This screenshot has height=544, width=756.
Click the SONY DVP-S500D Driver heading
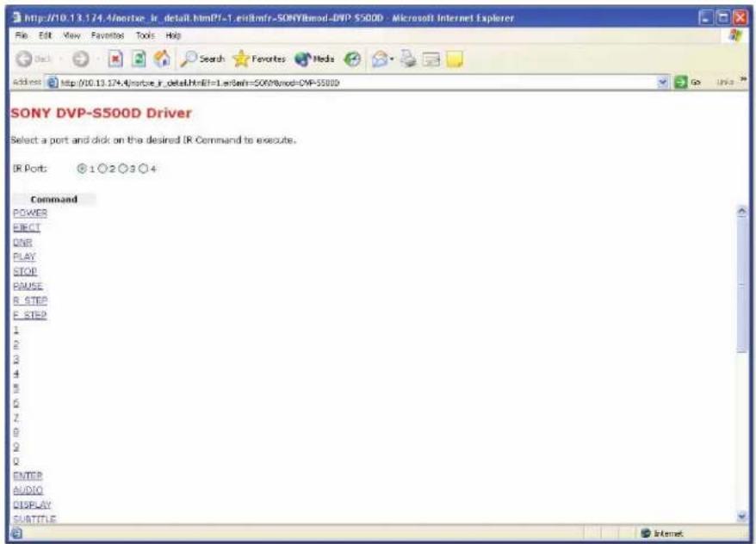click(102, 113)
